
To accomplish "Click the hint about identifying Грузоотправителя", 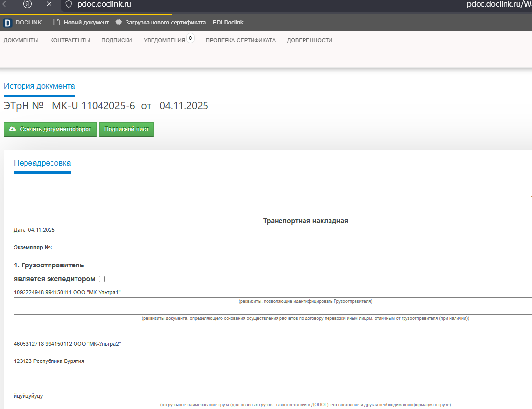I will tap(305, 301).
